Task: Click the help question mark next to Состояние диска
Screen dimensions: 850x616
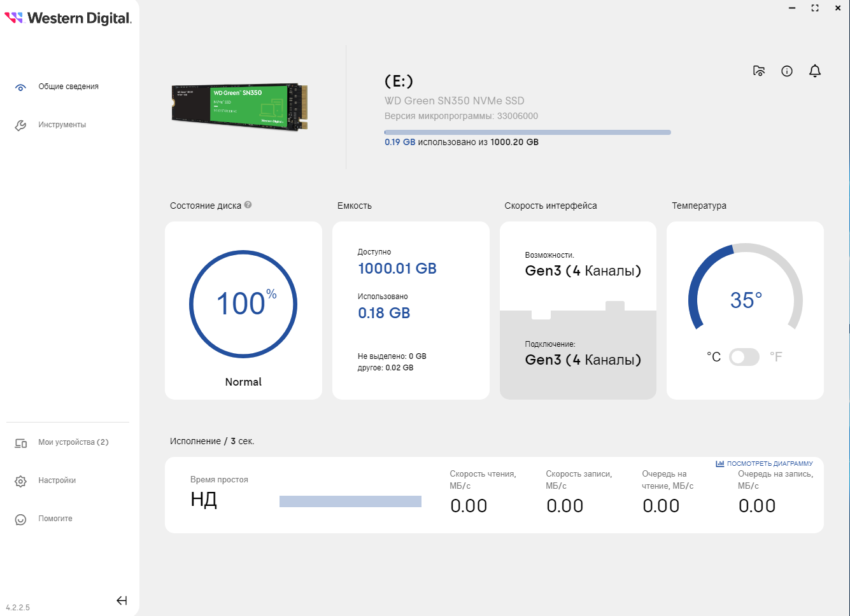Action: [x=248, y=205]
